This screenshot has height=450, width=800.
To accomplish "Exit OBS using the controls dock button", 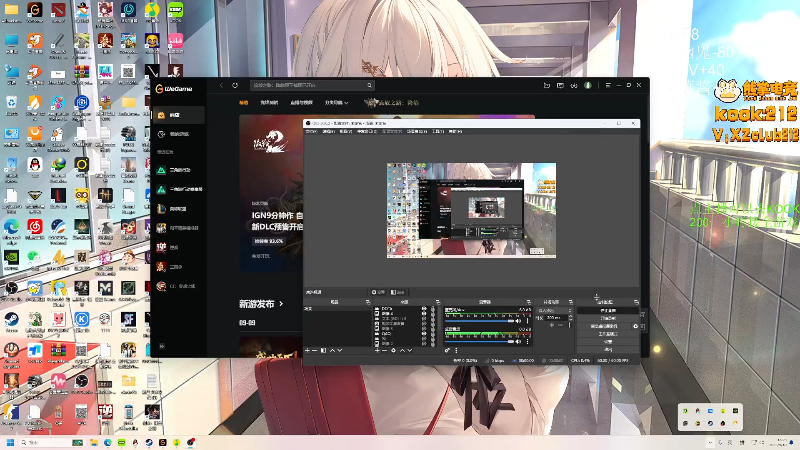I will click(608, 349).
